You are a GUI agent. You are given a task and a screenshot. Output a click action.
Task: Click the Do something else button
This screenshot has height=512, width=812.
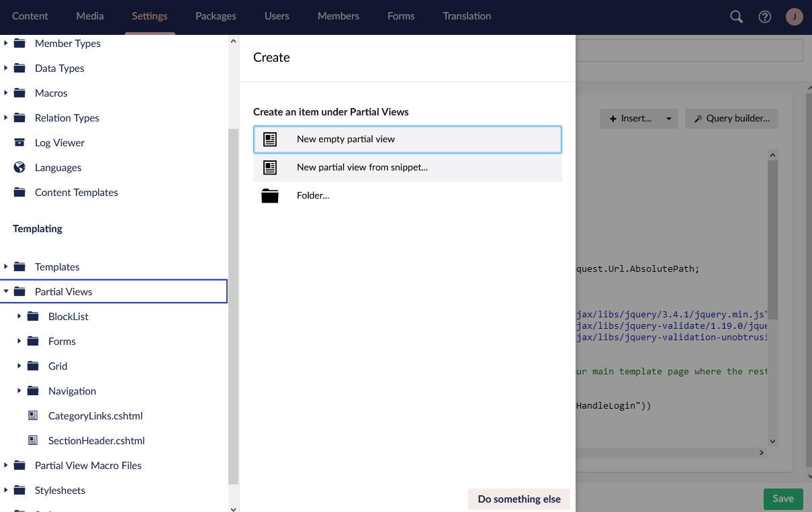518,499
